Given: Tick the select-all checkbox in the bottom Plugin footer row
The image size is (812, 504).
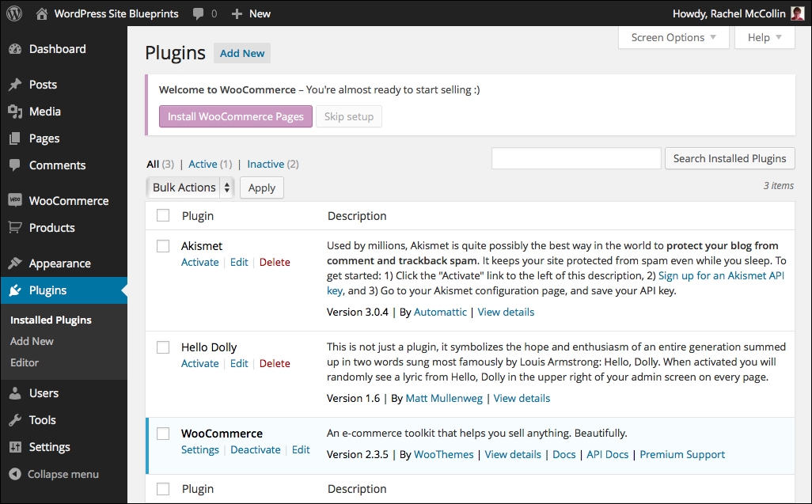Looking at the screenshot, I should [163, 488].
